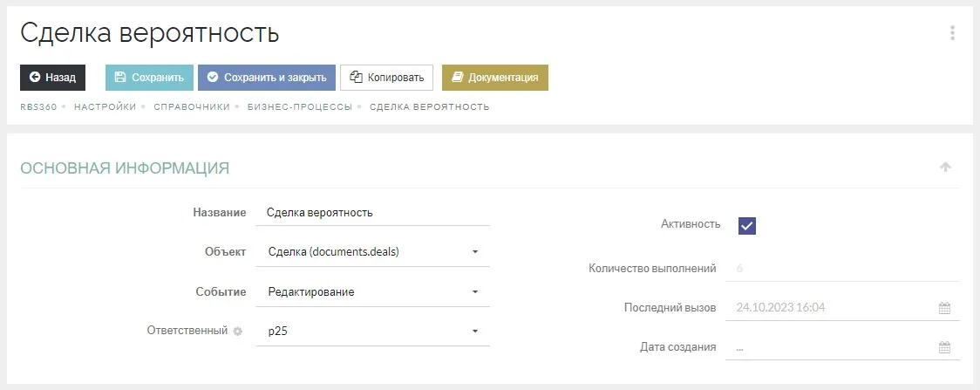Open the Документация button

tap(495, 78)
